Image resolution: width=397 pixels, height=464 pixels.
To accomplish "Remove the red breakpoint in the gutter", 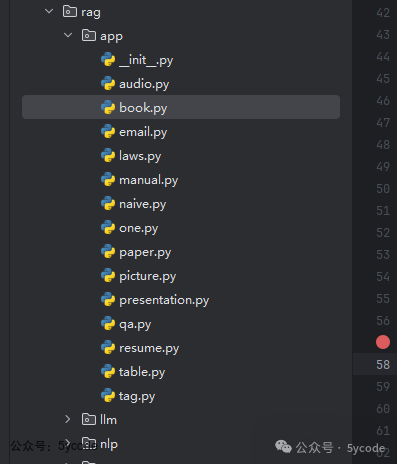I will pyautogui.click(x=383, y=342).
